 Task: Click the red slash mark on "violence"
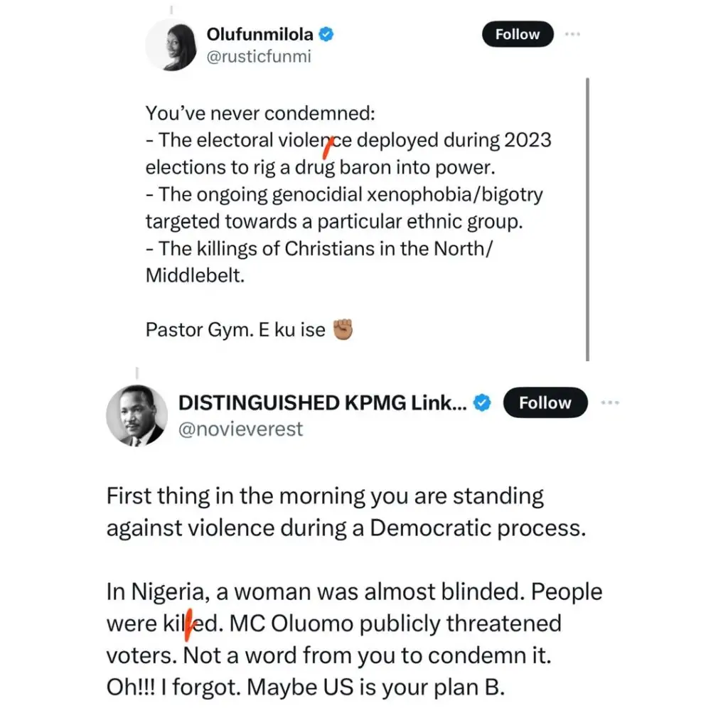328,147
